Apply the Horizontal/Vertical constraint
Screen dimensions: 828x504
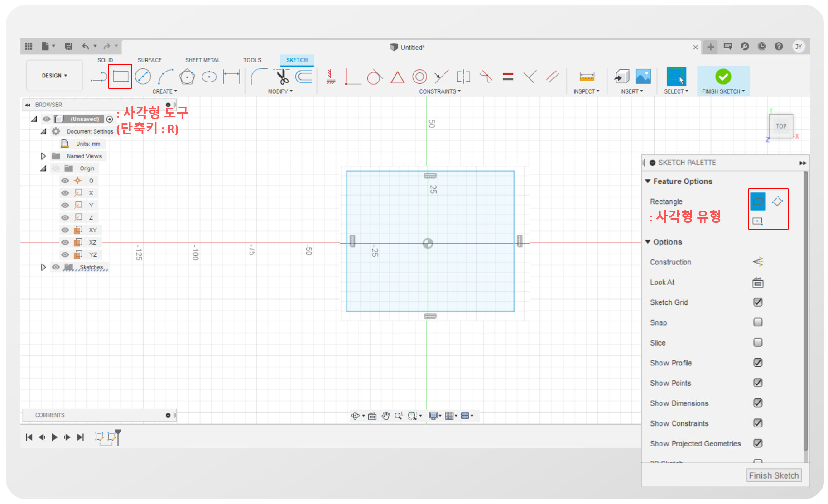[x=331, y=77]
